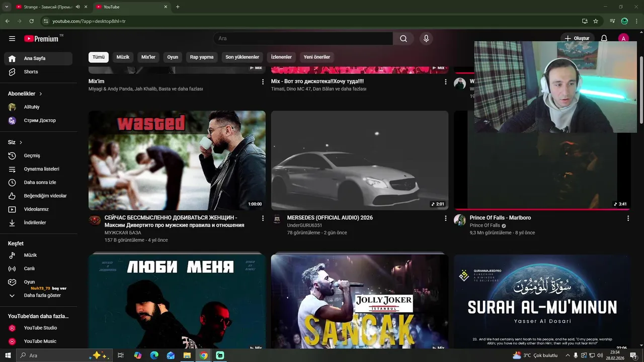644x362 pixels.
Task: Open Canlı under Keşfet
Action: click(x=38, y=268)
